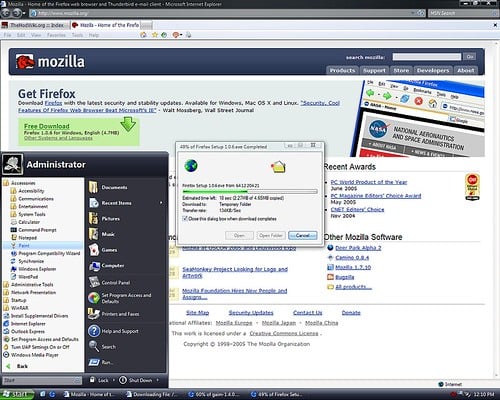The height and width of the screenshot is (400, 500).
Task: Click the Administrator user picture
Action: tap(13, 164)
